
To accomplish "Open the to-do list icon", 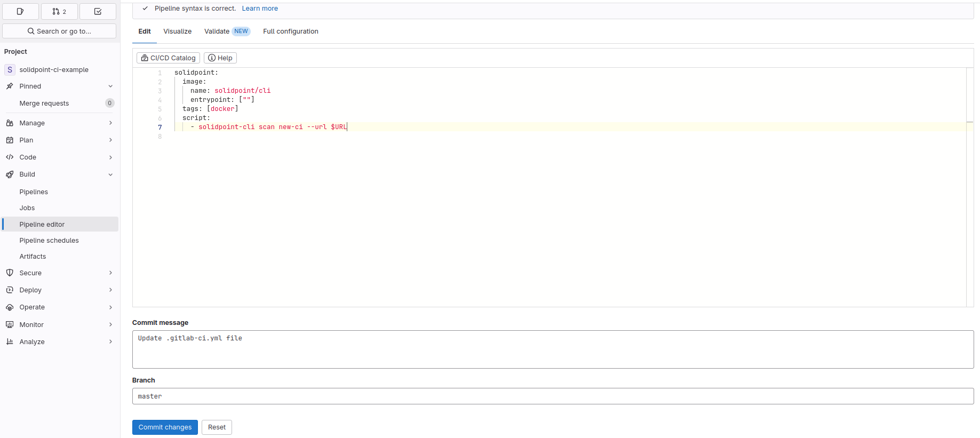I will (98, 11).
